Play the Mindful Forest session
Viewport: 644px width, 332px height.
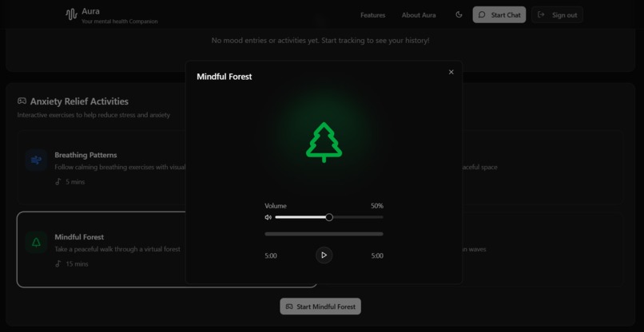pos(324,255)
